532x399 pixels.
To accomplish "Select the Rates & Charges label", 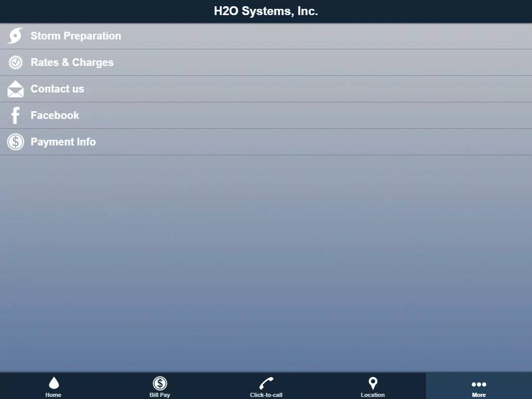I will 72,62.
